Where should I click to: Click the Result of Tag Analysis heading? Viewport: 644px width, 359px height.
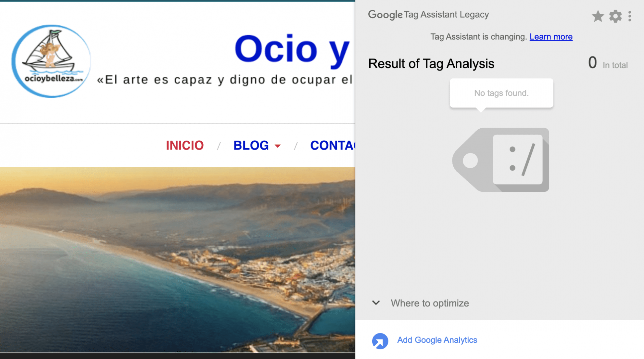pyautogui.click(x=431, y=63)
